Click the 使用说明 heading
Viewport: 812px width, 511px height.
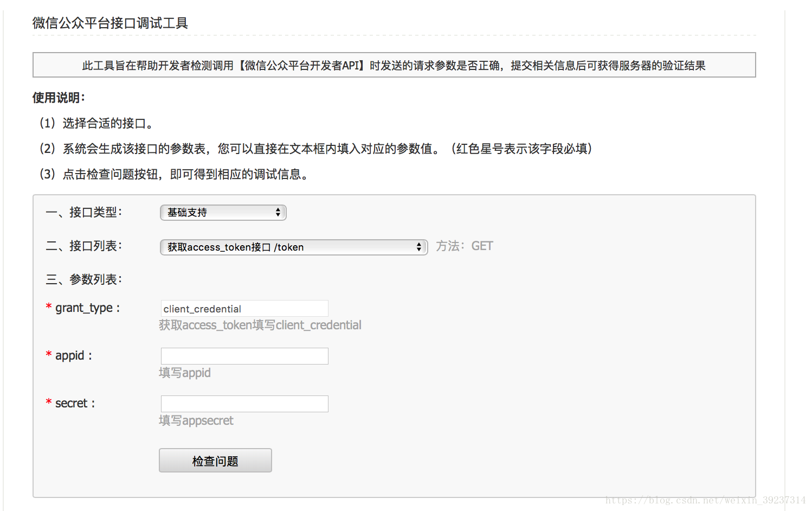point(59,98)
